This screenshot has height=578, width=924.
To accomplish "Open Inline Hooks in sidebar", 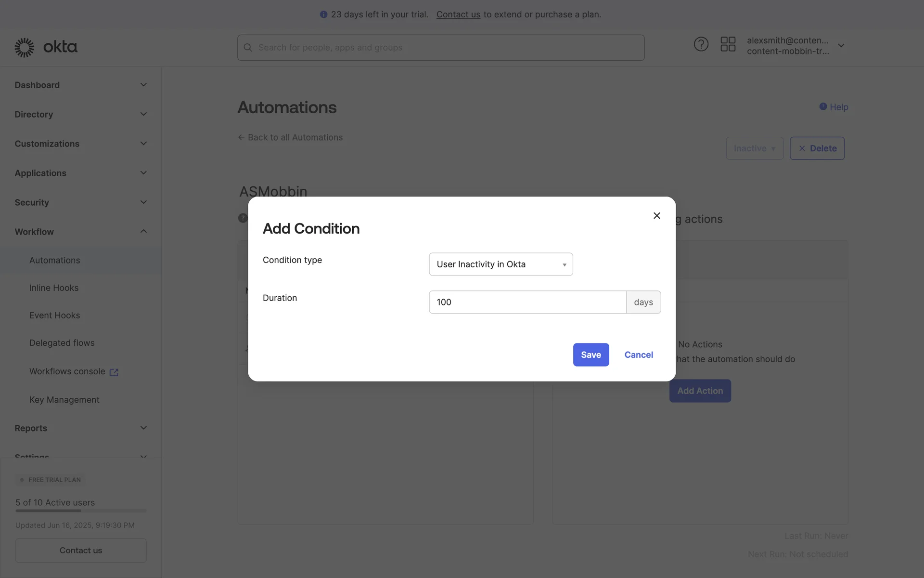I will click(x=53, y=288).
